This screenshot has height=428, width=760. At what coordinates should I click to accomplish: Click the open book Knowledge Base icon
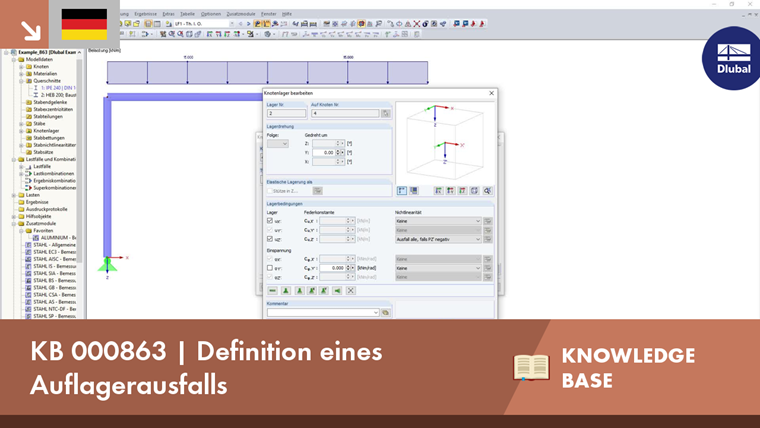tap(531, 367)
